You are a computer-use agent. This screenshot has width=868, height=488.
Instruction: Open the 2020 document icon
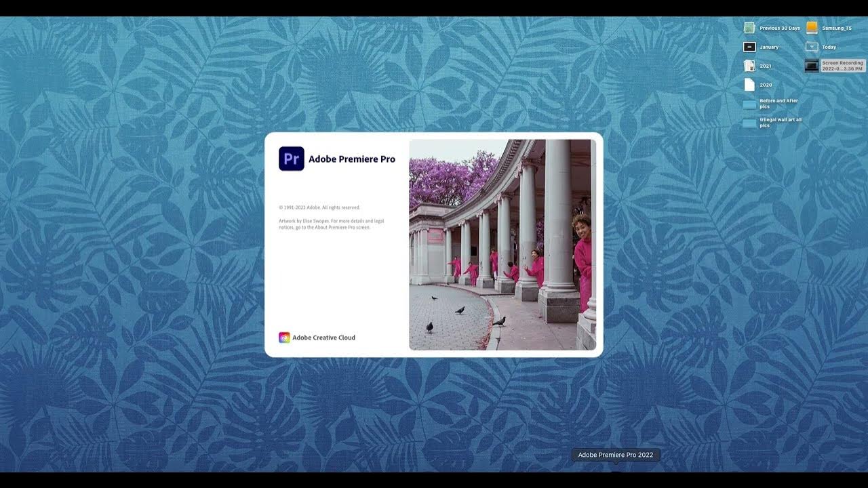pyautogui.click(x=749, y=85)
